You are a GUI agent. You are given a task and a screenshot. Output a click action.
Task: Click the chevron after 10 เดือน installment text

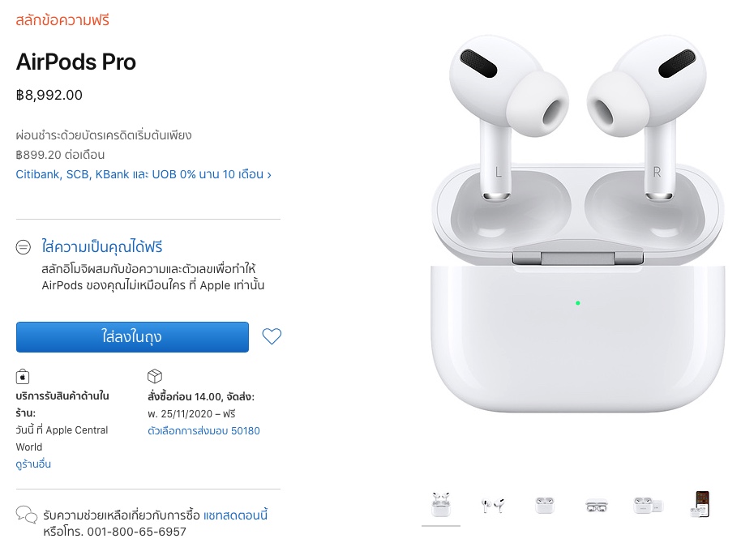[x=269, y=175]
